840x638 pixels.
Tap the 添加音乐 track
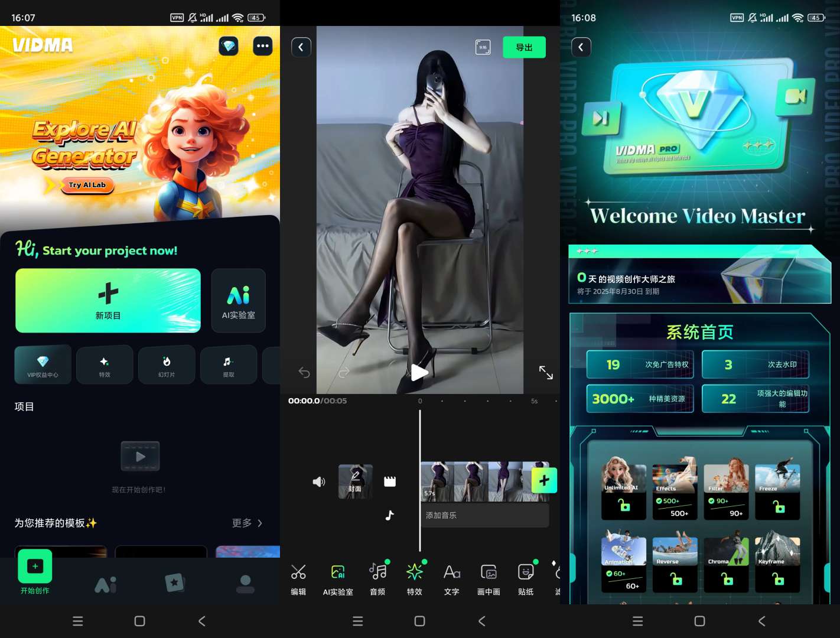(485, 515)
